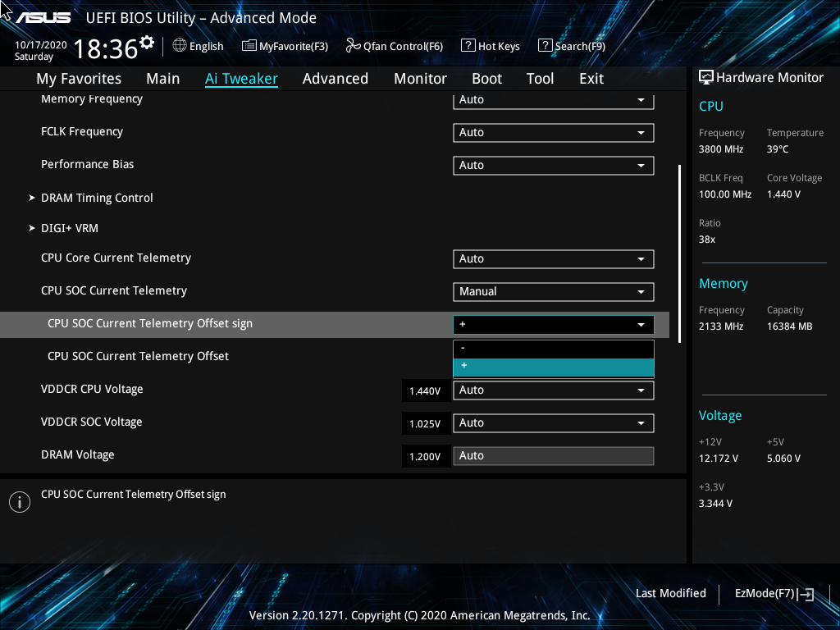Click the Qfan Control fan icon
Screen dimensions: 840x630
click(353, 46)
